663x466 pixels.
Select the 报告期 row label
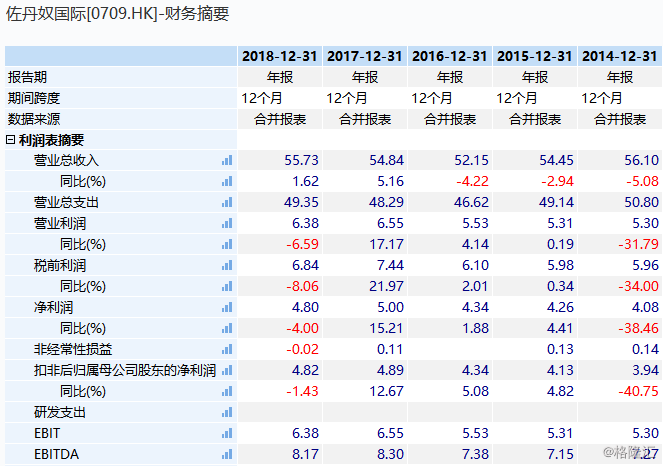(x=27, y=77)
